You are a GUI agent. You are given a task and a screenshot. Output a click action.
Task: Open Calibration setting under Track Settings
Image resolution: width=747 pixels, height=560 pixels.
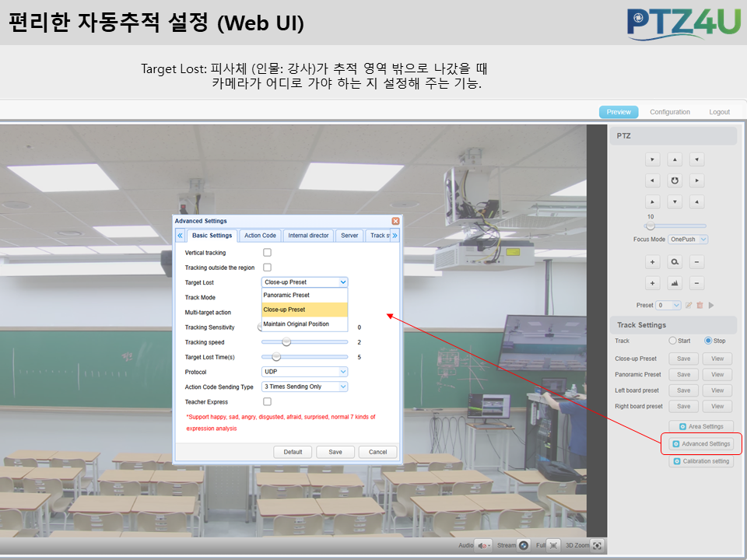coord(701,461)
